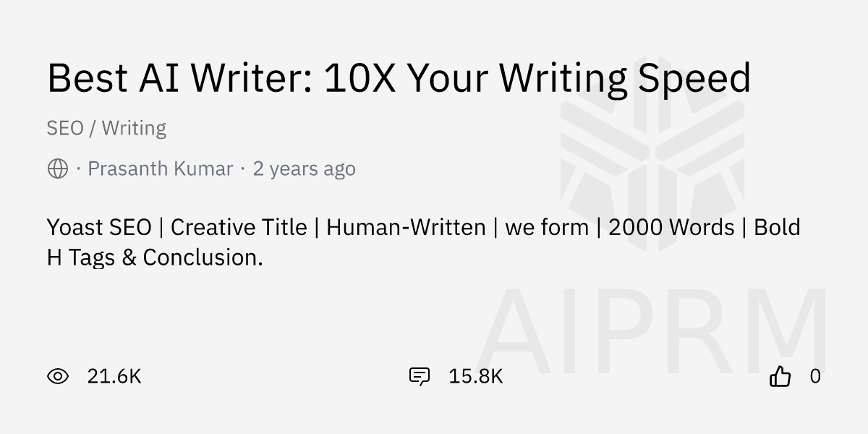
Task: Click the 15.8K comments count
Action: pos(475,376)
